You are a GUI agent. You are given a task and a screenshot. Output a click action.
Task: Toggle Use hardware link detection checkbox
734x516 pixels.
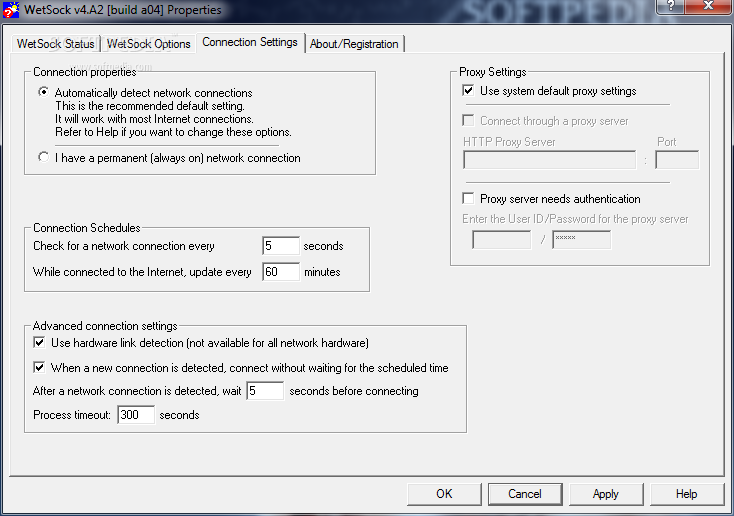[39, 342]
